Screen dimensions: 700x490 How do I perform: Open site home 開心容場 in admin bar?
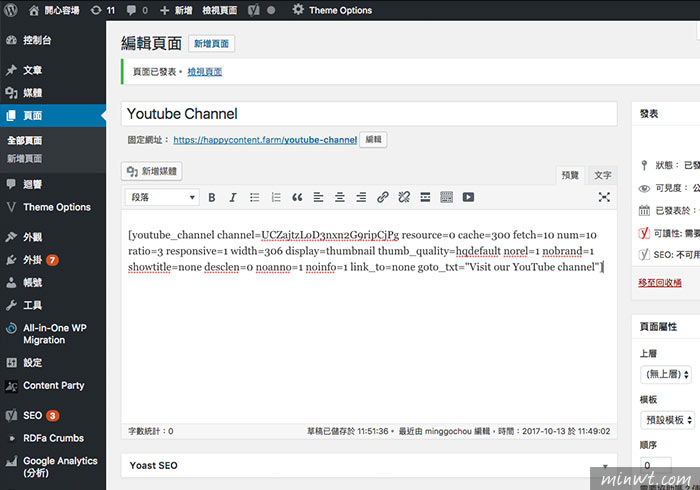[x=54, y=10]
